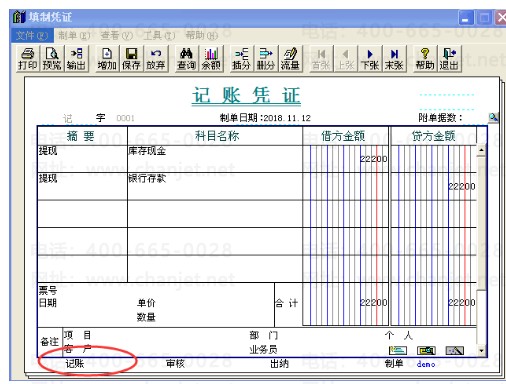Click scrollbar up arrow in voucher grid
This screenshot has width=506, height=384.
click(481, 150)
